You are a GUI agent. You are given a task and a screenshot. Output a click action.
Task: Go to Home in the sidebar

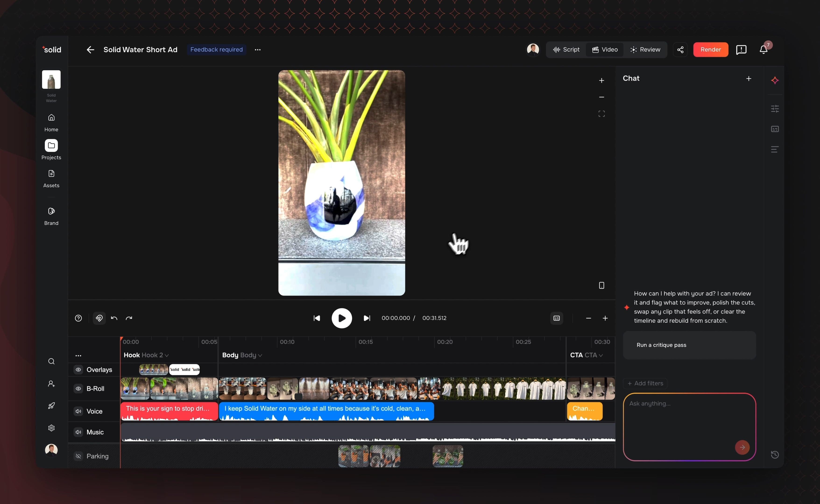point(51,122)
